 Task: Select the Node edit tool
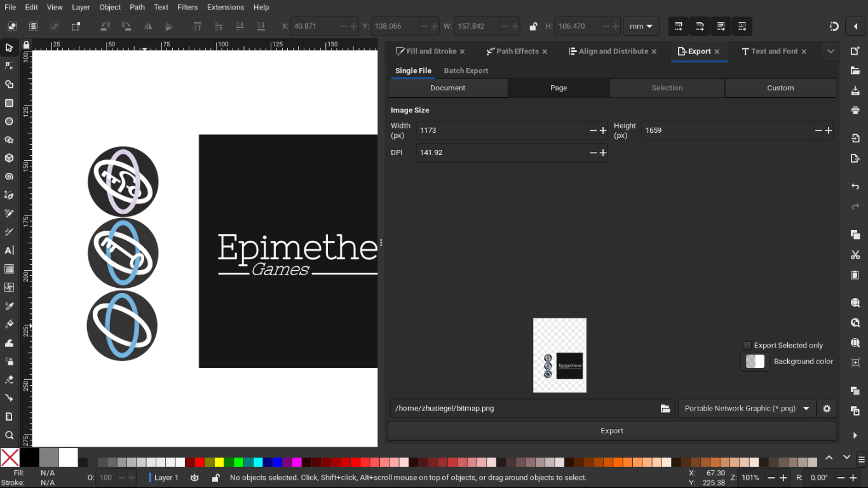9,66
